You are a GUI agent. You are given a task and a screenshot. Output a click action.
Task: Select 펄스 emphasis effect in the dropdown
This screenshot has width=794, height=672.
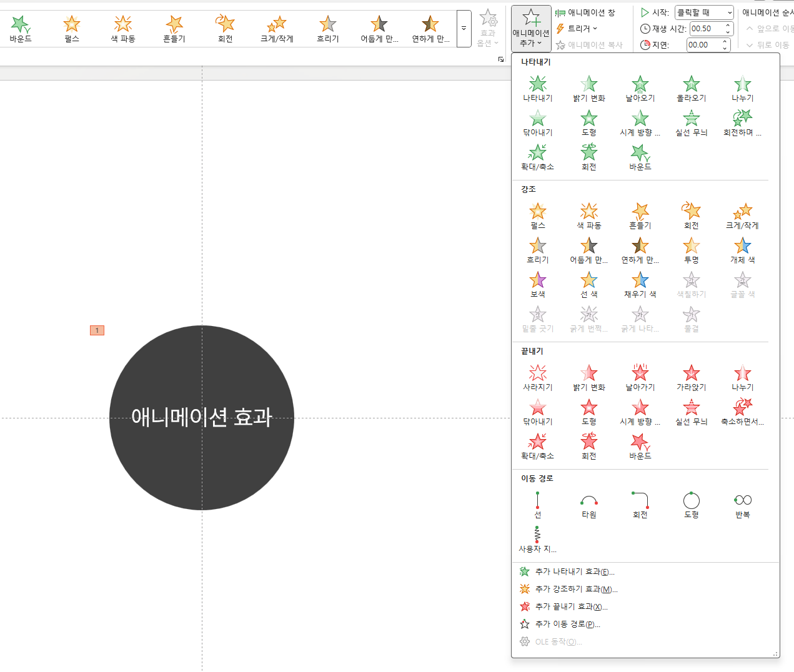pos(538,216)
